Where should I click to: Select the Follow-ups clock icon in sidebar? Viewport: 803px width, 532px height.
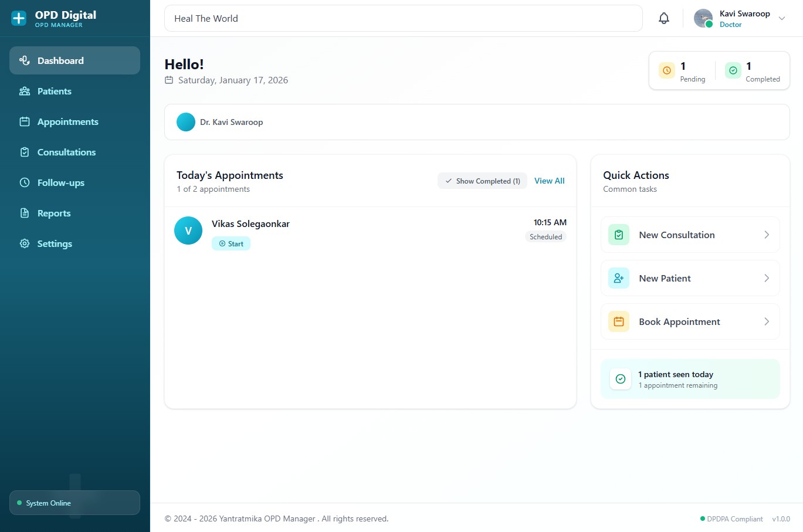(23, 182)
